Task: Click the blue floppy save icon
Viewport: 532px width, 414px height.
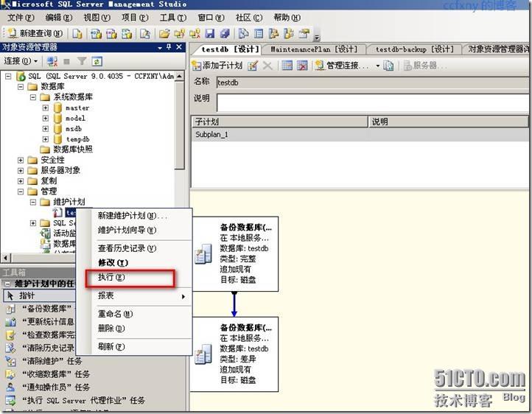Action: pyautogui.click(x=210, y=34)
